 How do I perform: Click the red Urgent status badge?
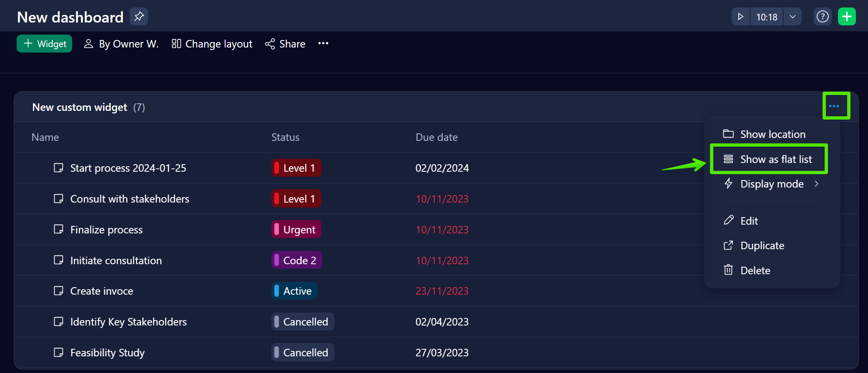[x=296, y=229]
